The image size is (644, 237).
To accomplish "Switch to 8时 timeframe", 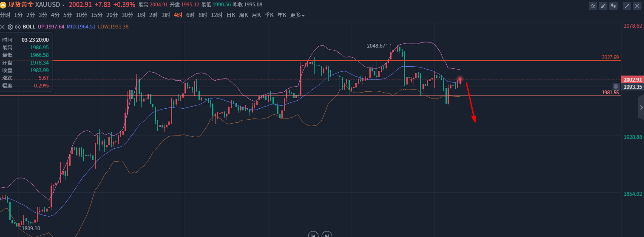I will point(203,15).
